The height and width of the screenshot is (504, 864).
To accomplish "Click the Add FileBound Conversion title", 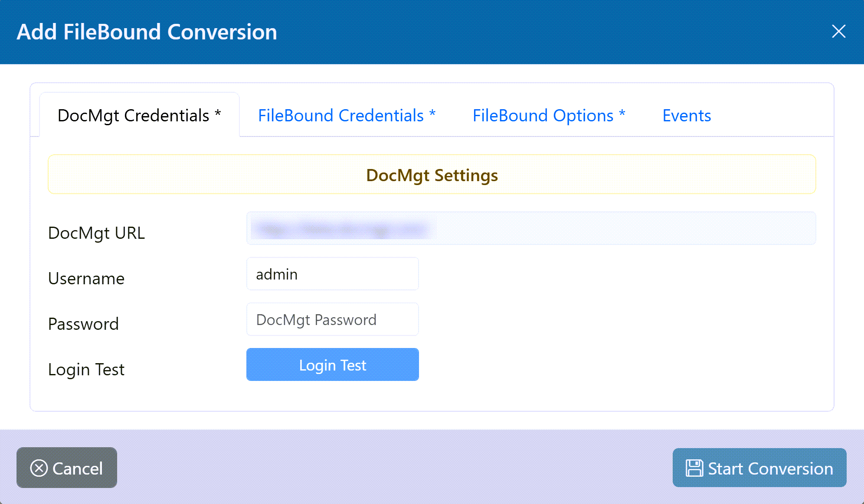I will click(x=147, y=32).
